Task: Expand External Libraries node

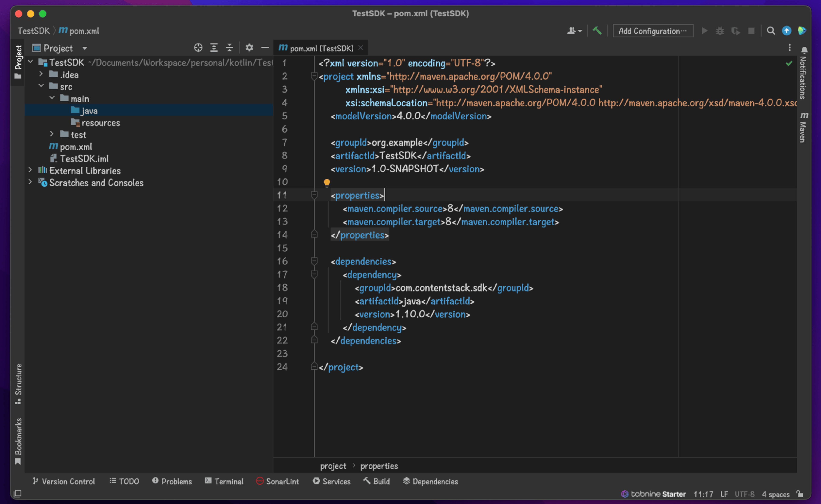Action: tap(30, 170)
